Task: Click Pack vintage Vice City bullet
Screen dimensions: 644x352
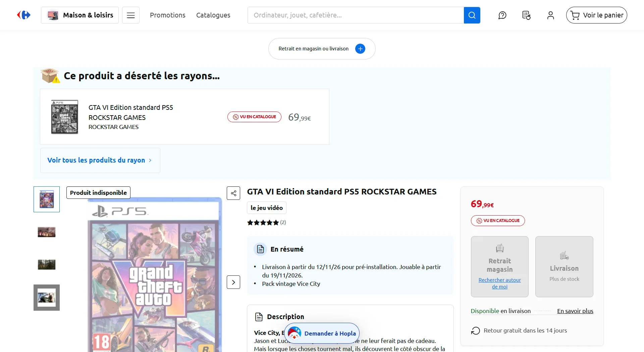Action: [x=291, y=284]
